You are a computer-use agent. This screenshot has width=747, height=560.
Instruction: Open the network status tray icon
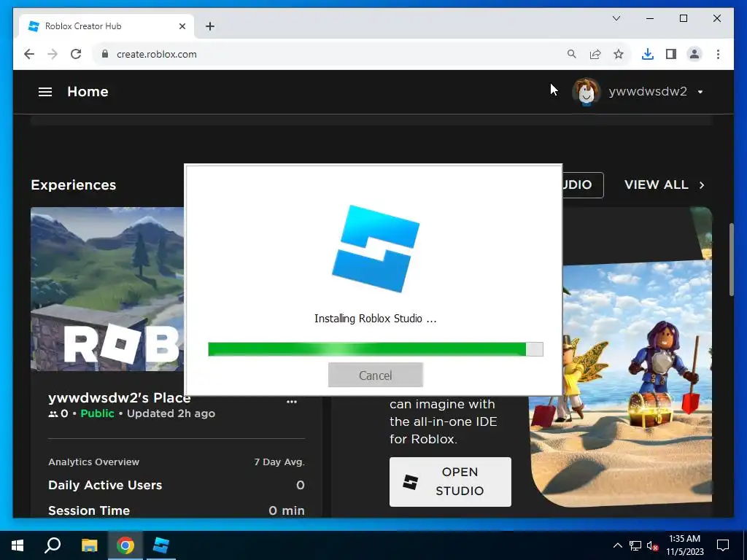(x=635, y=545)
